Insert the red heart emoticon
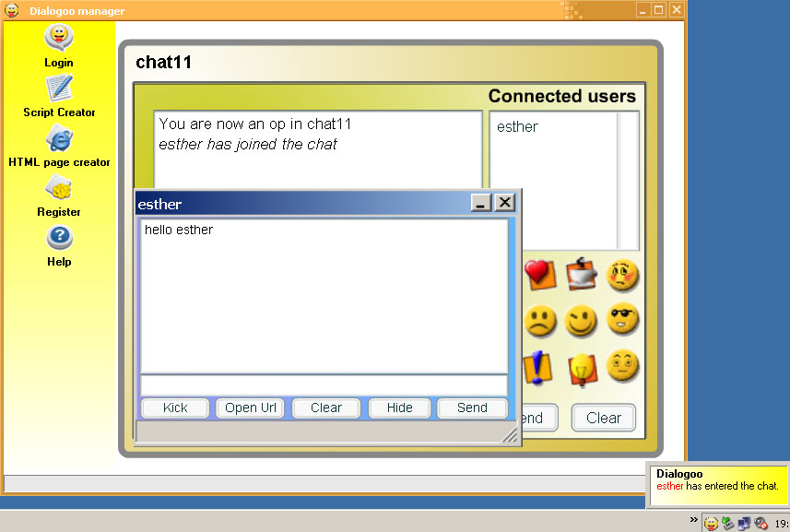Image resolution: width=790 pixels, height=532 pixels. click(539, 274)
